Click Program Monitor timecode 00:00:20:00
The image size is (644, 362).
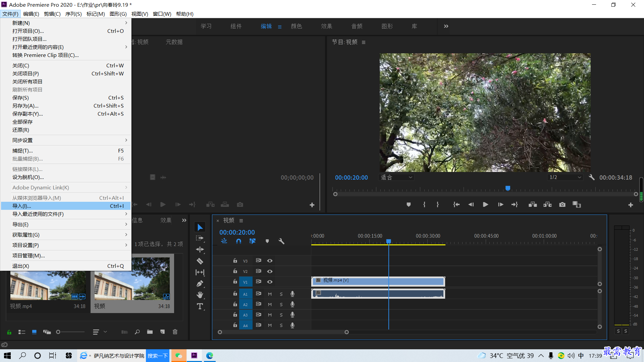coord(351,177)
